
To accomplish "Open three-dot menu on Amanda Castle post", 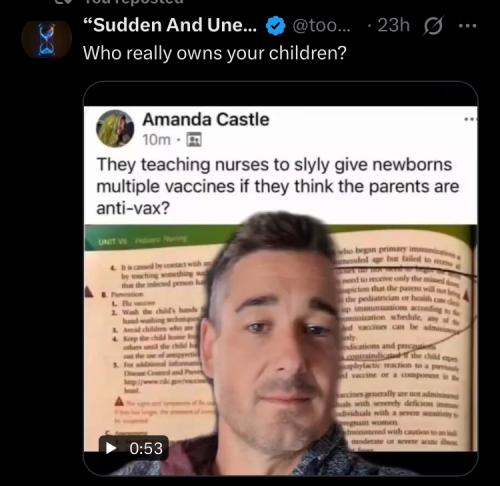I will pyautogui.click(x=471, y=119).
